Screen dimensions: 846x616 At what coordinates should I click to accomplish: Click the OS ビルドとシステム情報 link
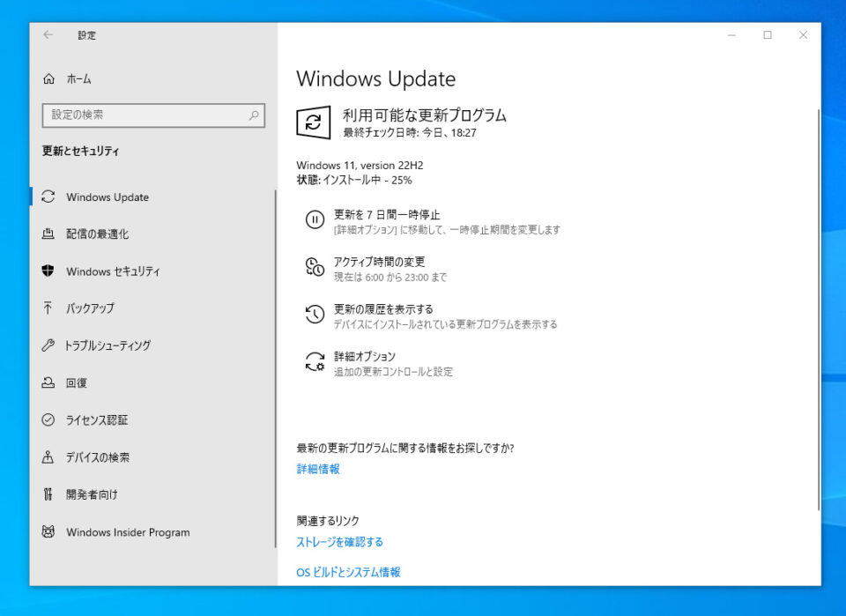point(349,572)
